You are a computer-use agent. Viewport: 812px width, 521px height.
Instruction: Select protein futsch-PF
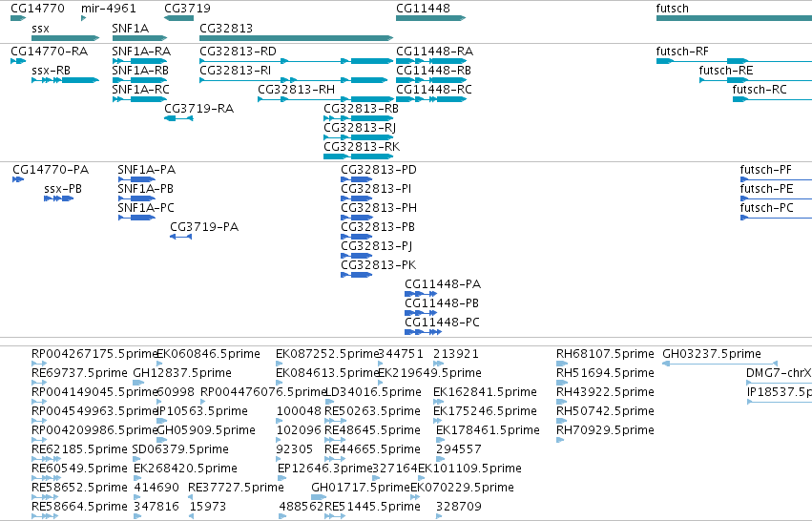pos(777,179)
